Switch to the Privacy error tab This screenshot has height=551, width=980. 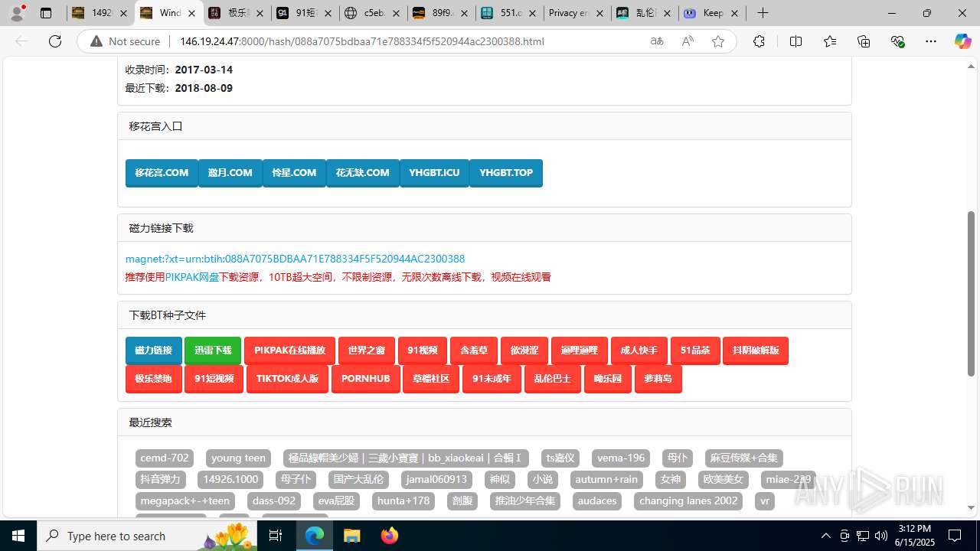click(577, 13)
